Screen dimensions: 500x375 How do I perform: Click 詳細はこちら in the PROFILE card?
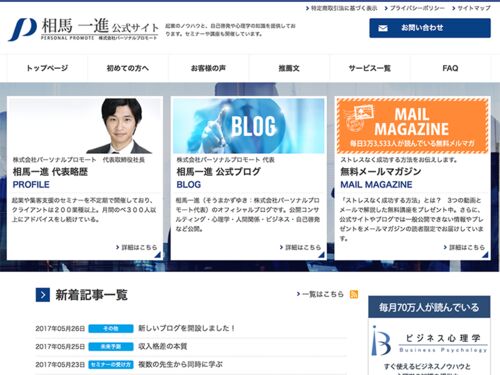coord(136,247)
